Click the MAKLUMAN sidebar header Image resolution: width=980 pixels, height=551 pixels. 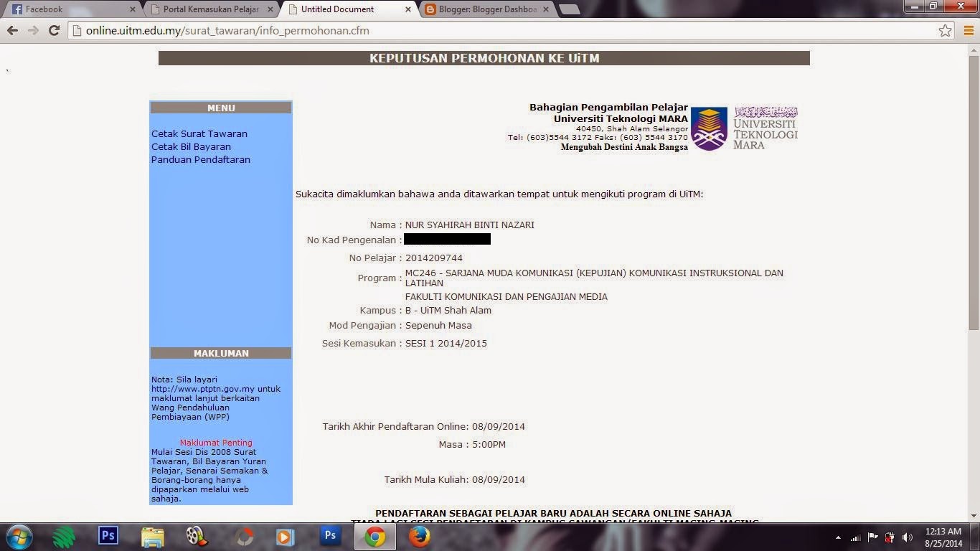point(221,353)
